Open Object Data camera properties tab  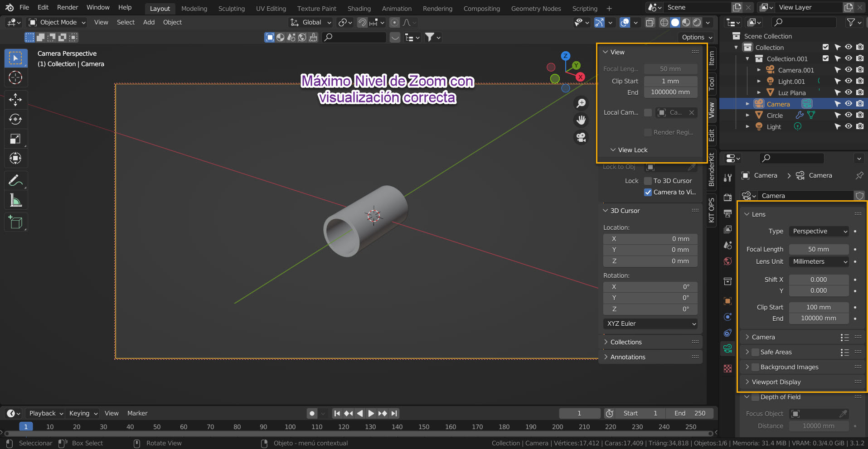(x=728, y=348)
